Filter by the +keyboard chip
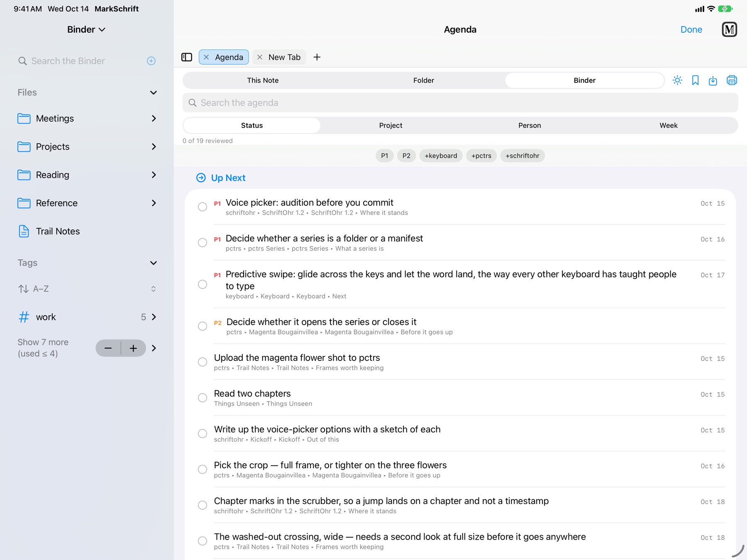 pyautogui.click(x=441, y=156)
